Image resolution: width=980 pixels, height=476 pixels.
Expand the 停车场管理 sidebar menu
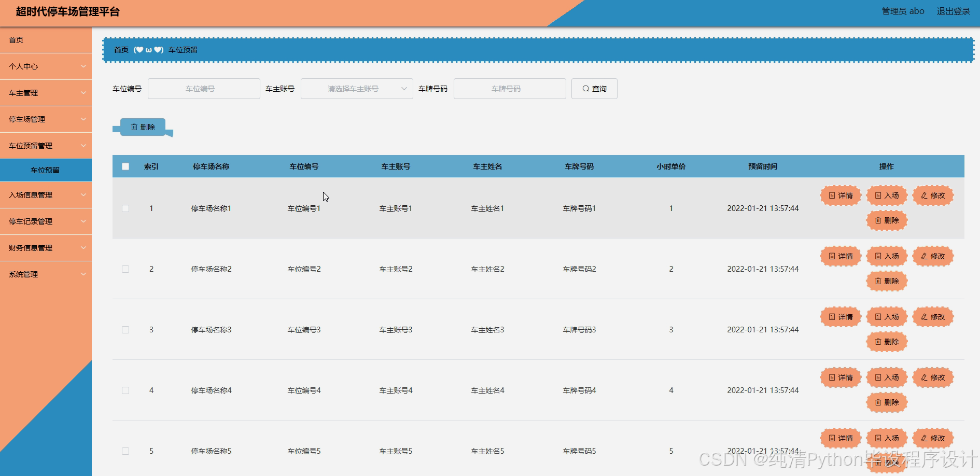pyautogui.click(x=46, y=119)
